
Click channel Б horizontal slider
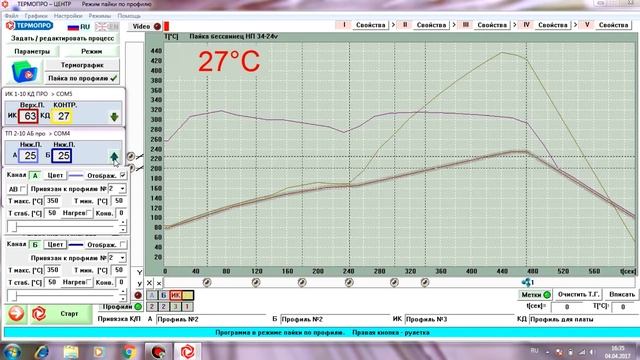pos(62,295)
